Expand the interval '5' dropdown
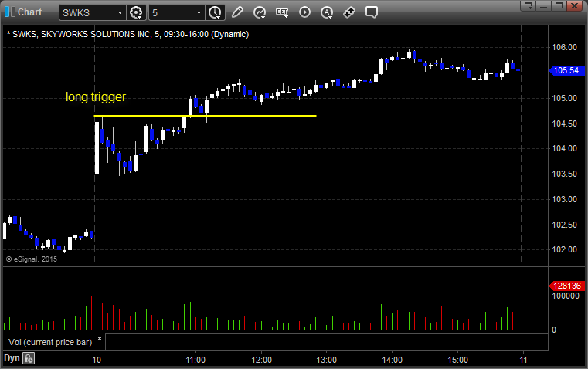 coord(199,12)
